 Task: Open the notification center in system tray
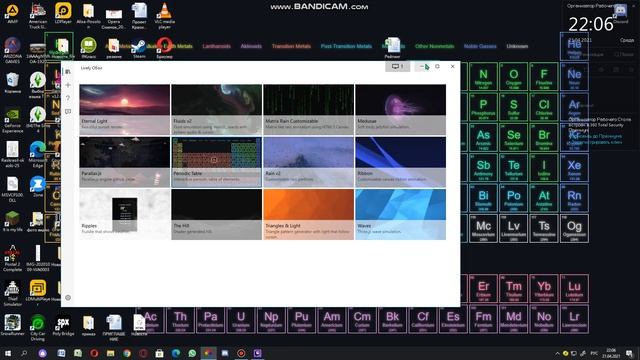(x=629, y=353)
